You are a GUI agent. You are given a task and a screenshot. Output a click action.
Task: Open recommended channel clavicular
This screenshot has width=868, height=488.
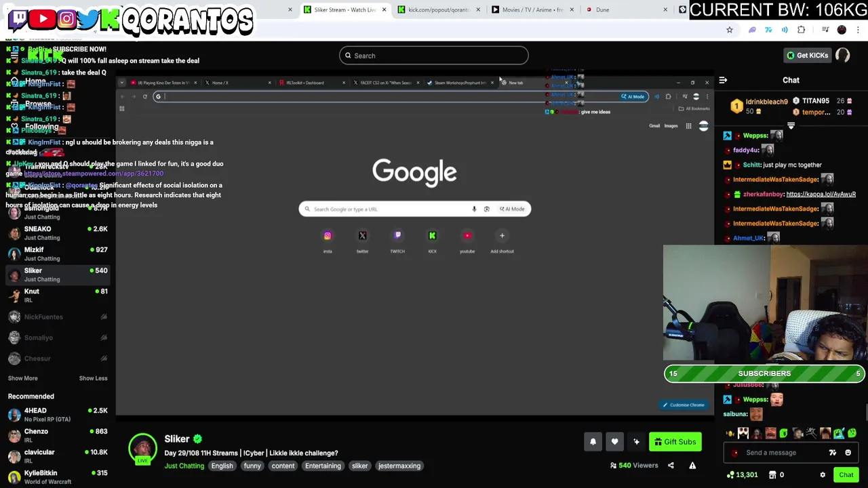point(58,455)
